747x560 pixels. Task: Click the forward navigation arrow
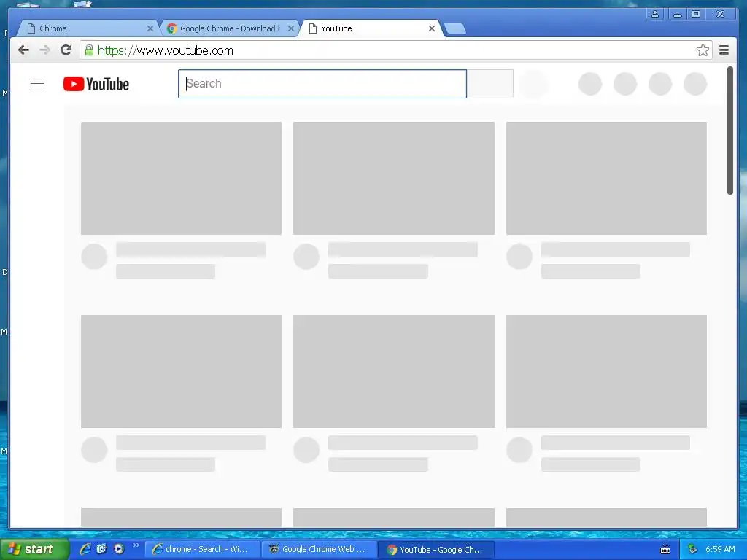44,50
